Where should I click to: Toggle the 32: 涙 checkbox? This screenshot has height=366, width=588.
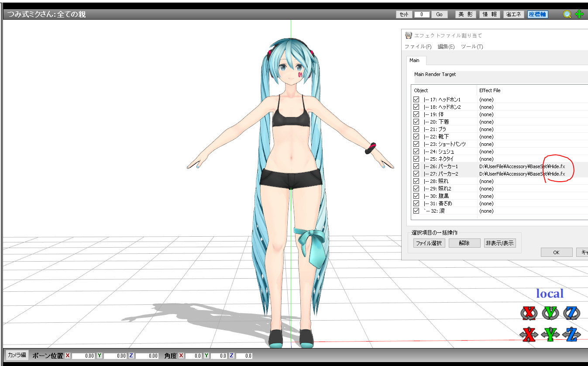[416, 211]
